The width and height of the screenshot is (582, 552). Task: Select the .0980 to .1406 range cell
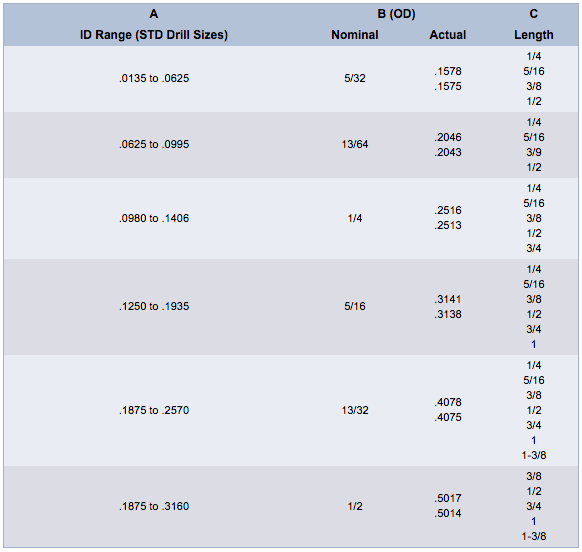(154, 218)
